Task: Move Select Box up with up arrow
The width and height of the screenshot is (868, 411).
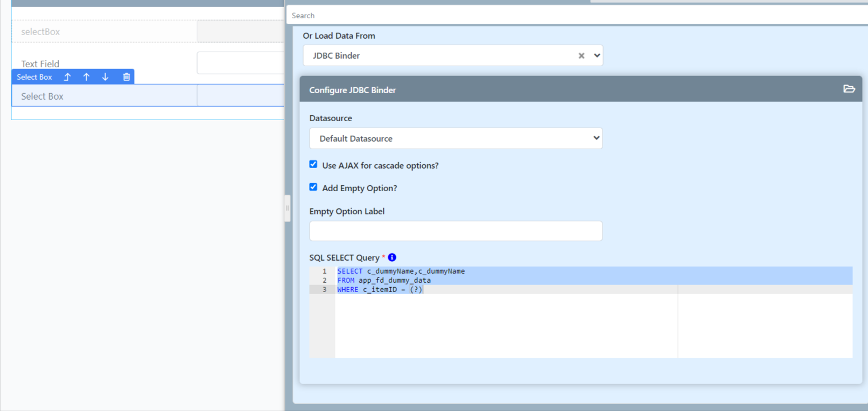Action: tap(86, 77)
